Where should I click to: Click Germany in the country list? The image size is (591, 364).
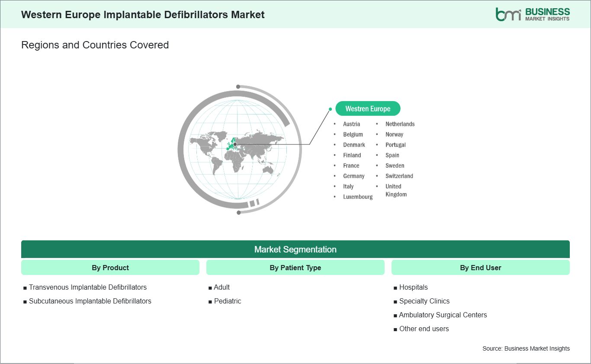pos(354,176)
